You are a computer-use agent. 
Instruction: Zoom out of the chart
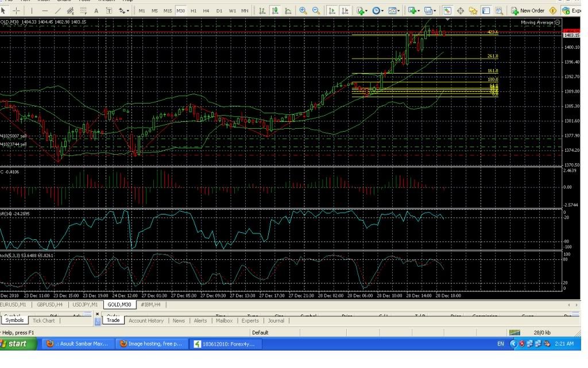(x=316, y=10)
